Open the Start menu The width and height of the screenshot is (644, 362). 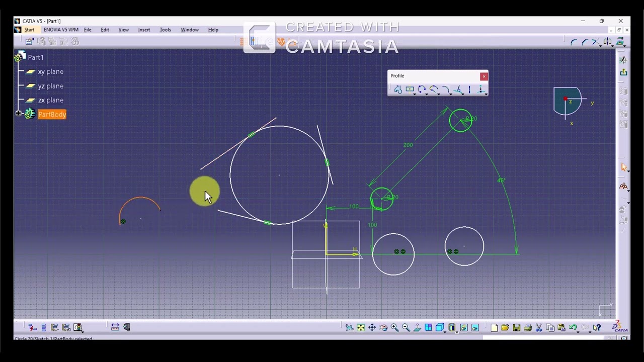[x=29, y=30]
